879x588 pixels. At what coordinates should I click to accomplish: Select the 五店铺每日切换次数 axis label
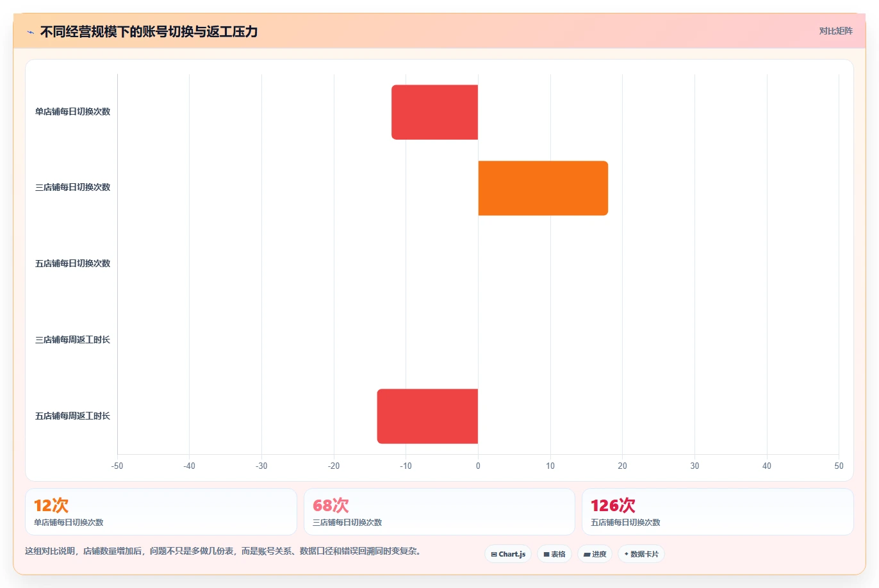(72, 263)
